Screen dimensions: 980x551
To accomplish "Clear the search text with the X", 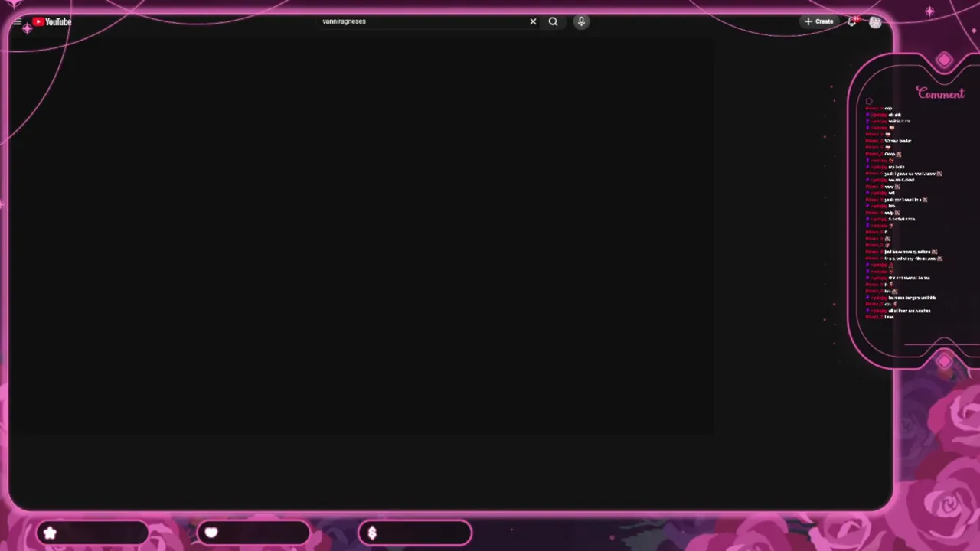I will [x=533, y=21].
